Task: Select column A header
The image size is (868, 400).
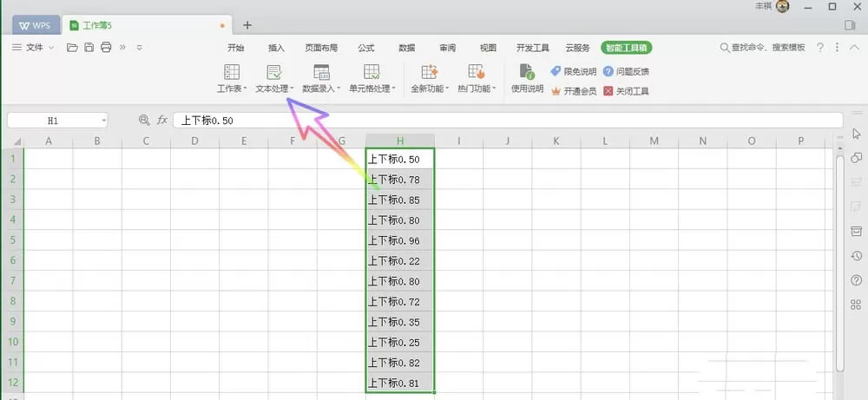Action: point(49,141)
